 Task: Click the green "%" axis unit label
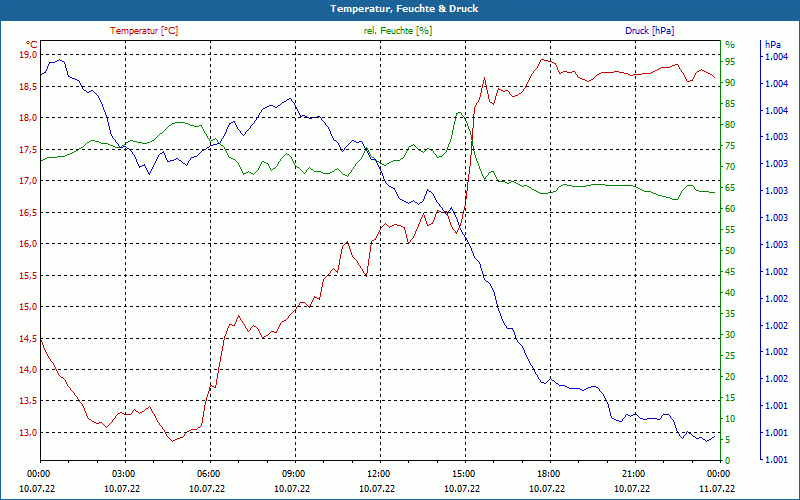[x=730, y=45]
